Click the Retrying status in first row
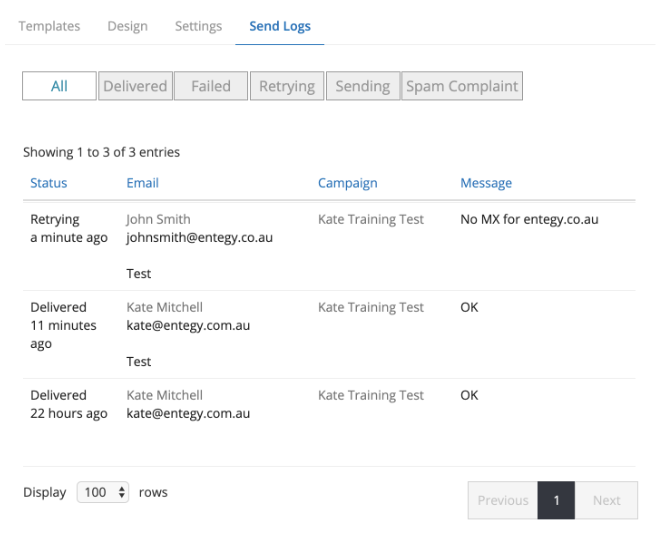Image resolution: width=668 pixels, height=543 pixels. [55, 220]
